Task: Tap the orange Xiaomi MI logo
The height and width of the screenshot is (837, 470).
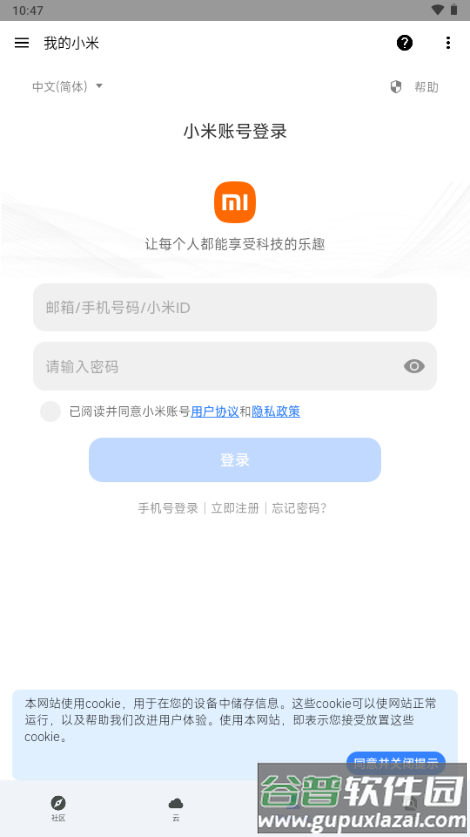Action: click(x=235, y=202)
